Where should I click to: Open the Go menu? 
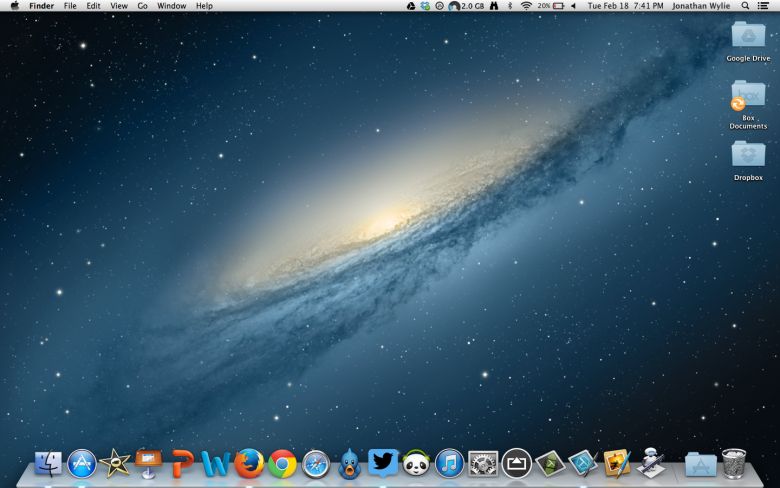[x=142, y=6]
